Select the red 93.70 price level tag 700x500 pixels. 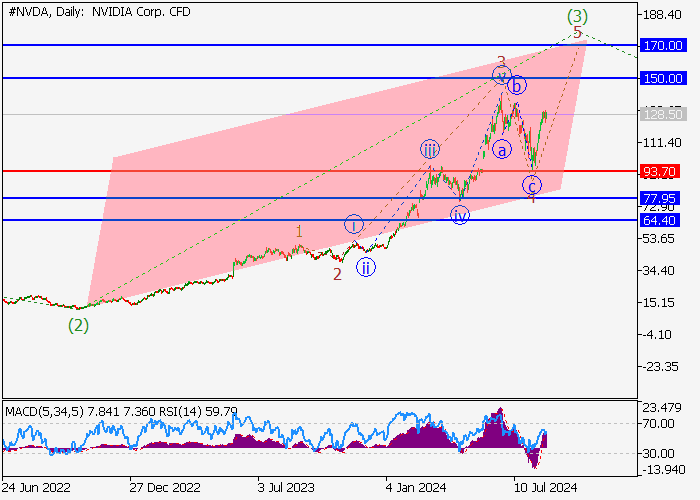[x=660, y=171]
